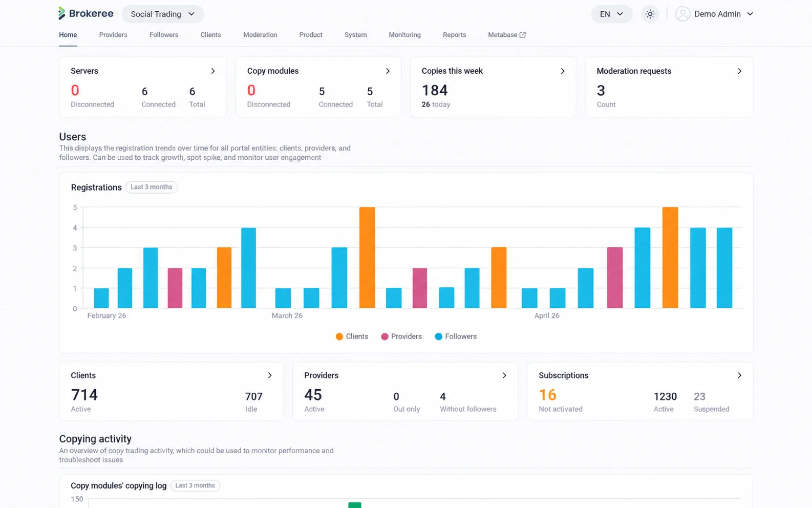Open the Clients navigation tab
The width and height of the screenshot is (812, 508).
coord(211,35)
